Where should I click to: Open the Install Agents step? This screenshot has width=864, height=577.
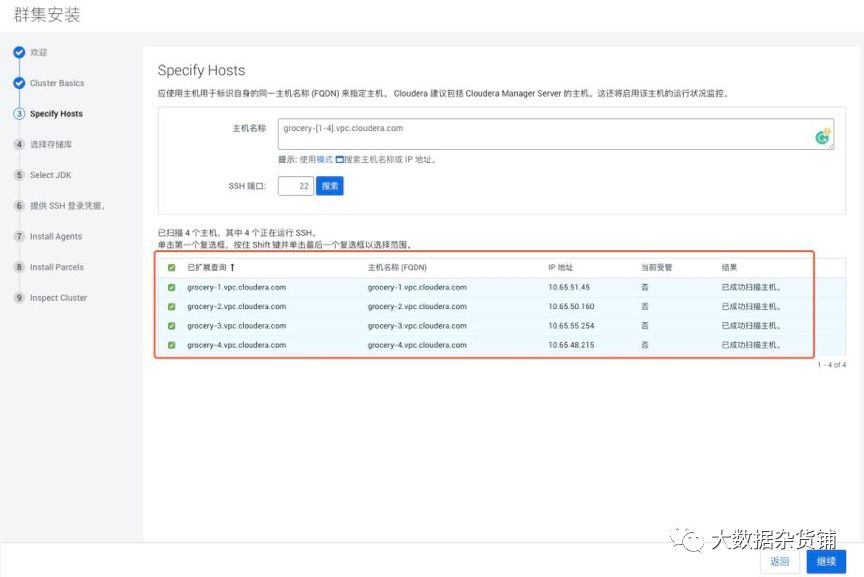[x=56, y=236]
